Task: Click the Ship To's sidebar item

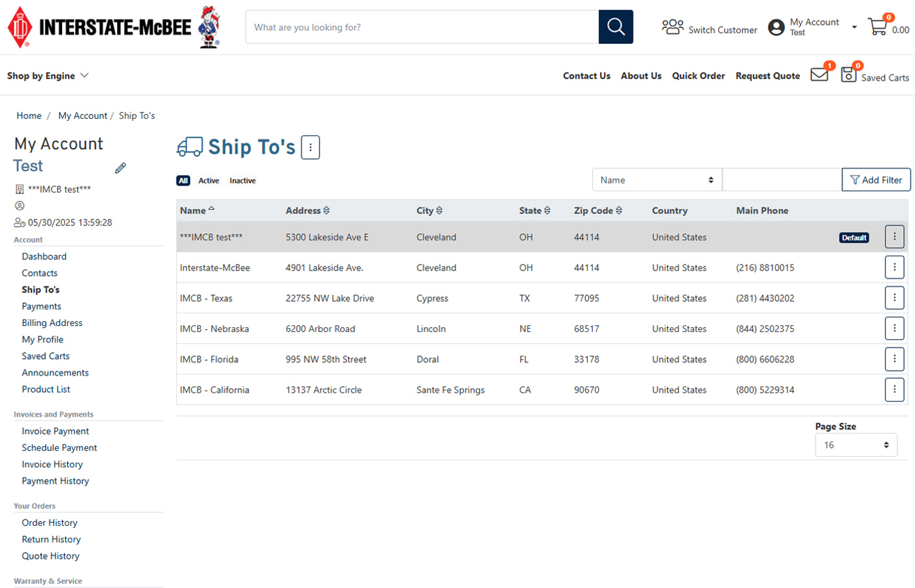Action: coord(41,289)
